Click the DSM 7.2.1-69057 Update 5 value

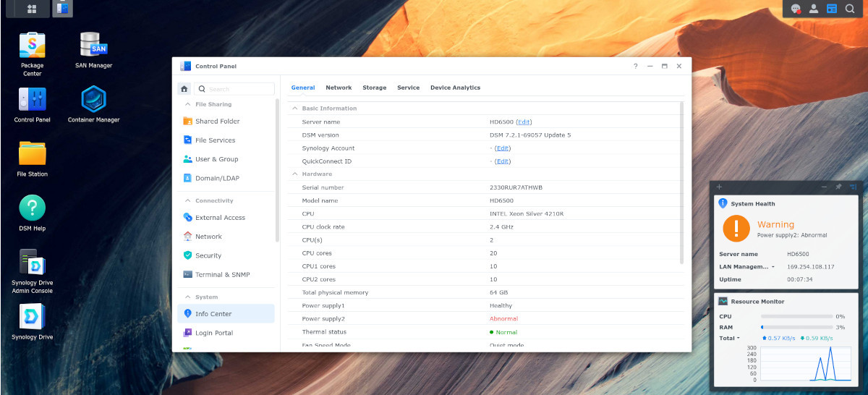pyautogui.click(x=530, y=135)
